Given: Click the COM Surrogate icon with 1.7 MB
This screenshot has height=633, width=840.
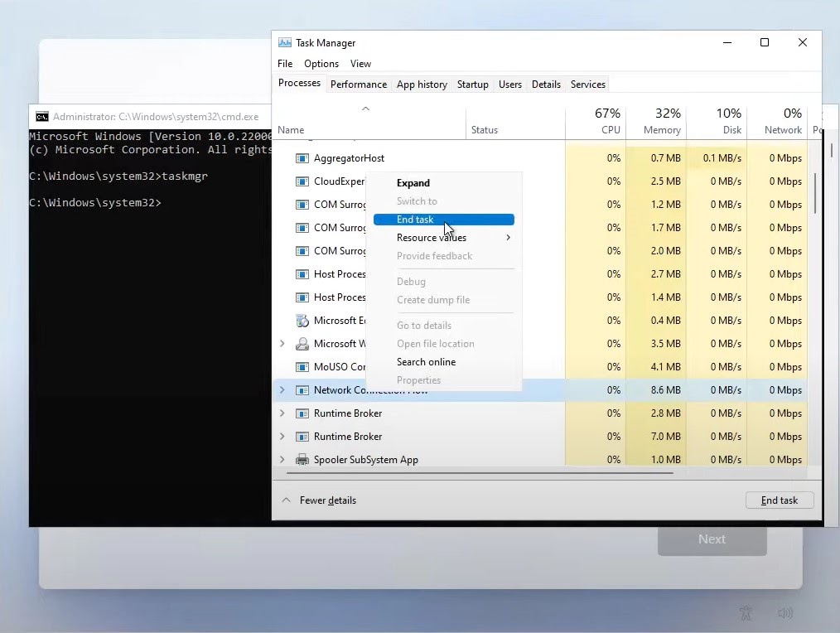Looking at the screenshot, I should [302, 228].
